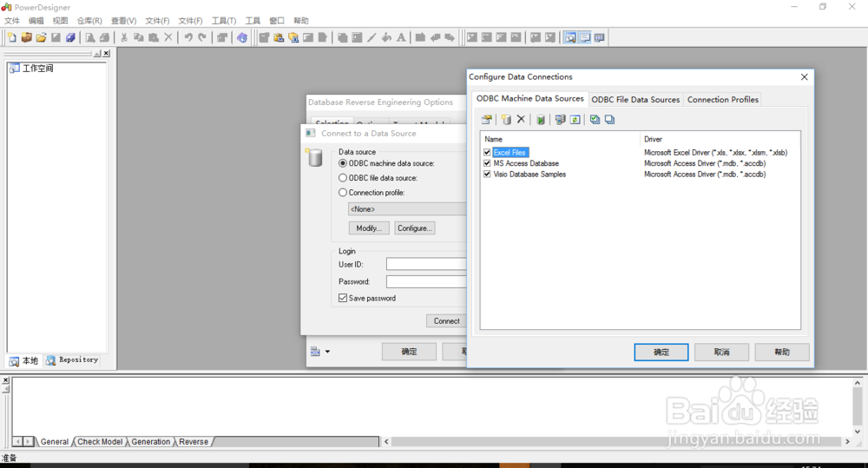The height and width of the screenshot is (468, 868).
Task: Click 确定 in Database Reverse Engineering Options
Action: (409, 352)
